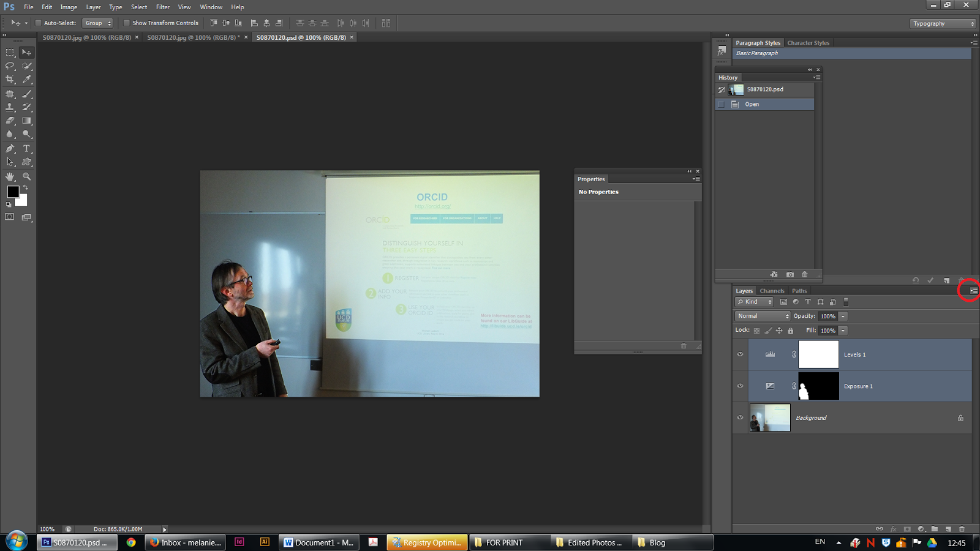Screen dimensions: 980x551
Task: Open the Auto-Select Group dropdown
Action: tap(97, 23)
